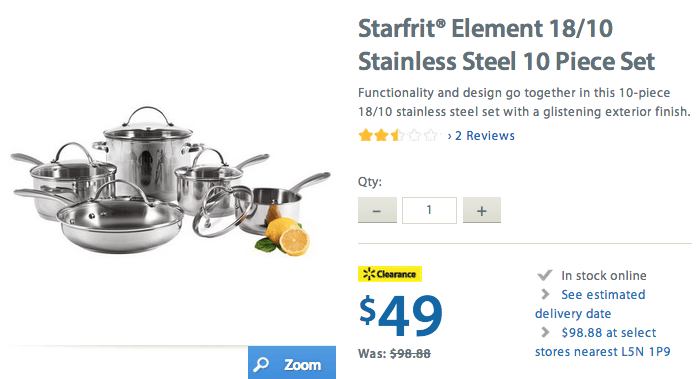Click the first gold rating star
Screen dimensions: 699x379
[x=366, y=135]
